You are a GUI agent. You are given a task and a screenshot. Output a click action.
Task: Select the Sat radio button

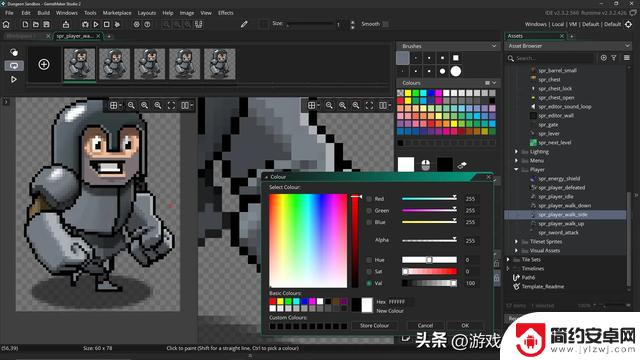(x=369, y=271)
